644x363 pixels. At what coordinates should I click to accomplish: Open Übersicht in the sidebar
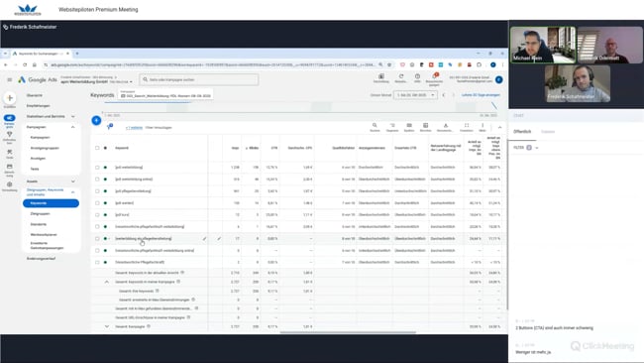[x=35, y=95]
